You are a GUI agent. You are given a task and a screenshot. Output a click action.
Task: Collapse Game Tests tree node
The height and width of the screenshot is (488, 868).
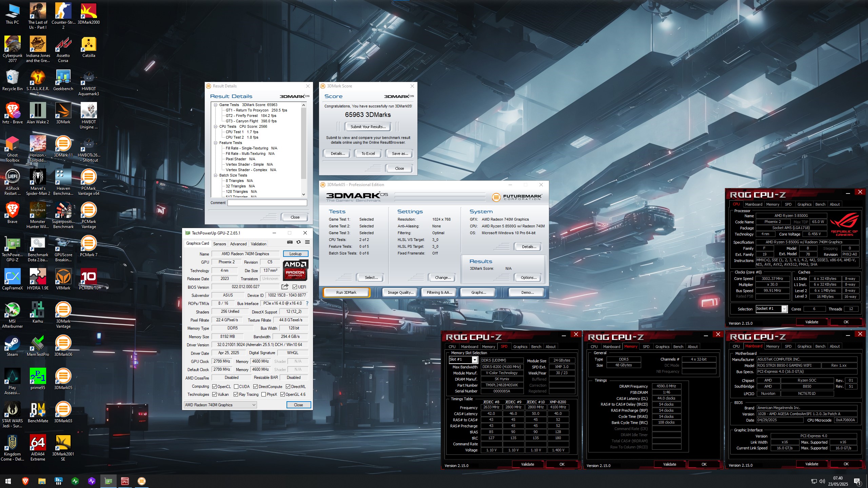(215, 105)
